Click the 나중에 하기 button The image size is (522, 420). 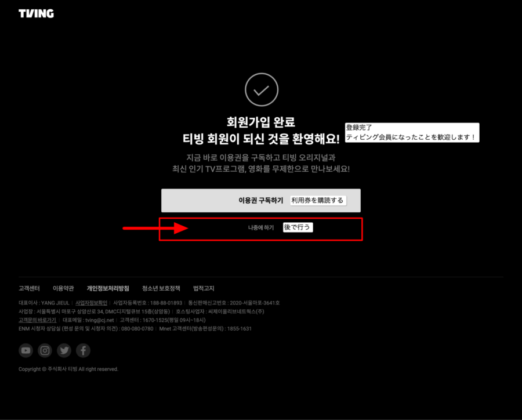pyautogui.click(x=260, y=227)
